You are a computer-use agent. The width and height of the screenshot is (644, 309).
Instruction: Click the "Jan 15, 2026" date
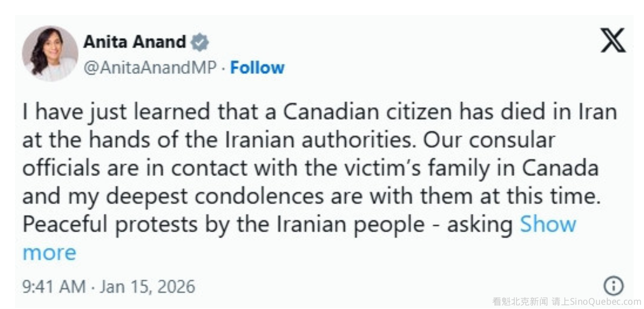click(x=147, y=286)
